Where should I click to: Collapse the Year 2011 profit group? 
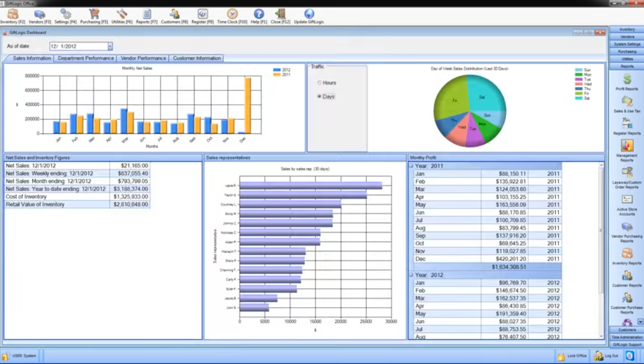pyautogui.click(x=411, y=166)
